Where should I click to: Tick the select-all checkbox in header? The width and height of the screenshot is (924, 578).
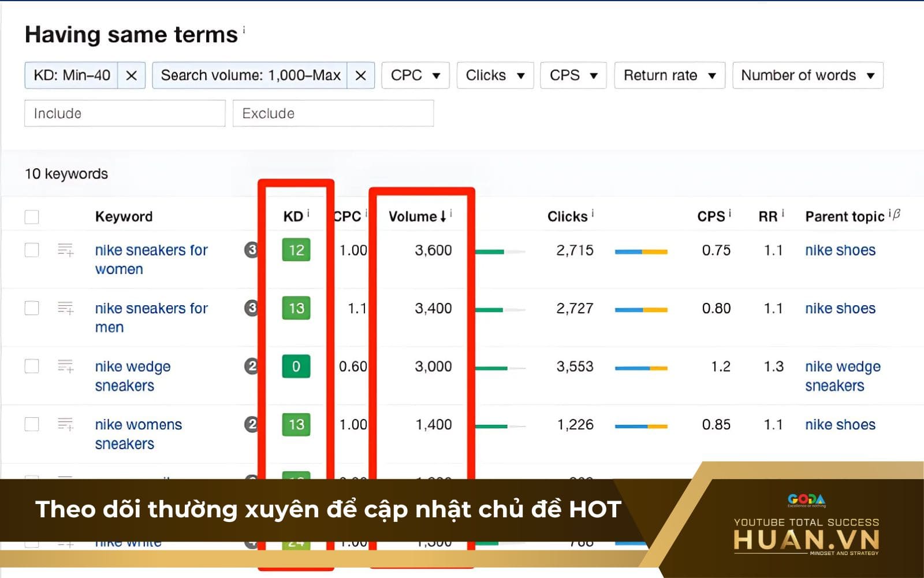(32, 217)
